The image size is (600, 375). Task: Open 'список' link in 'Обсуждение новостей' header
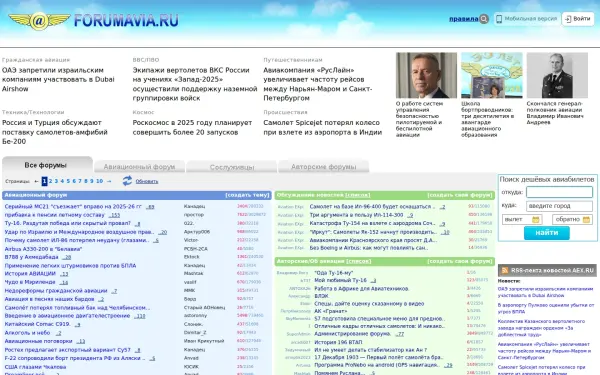[357, 195]
